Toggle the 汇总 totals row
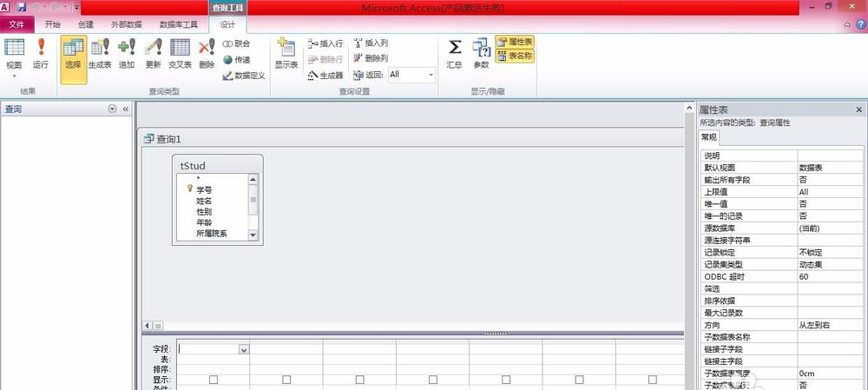The height and width of the screenshot is (390, 868). (455, 54)
